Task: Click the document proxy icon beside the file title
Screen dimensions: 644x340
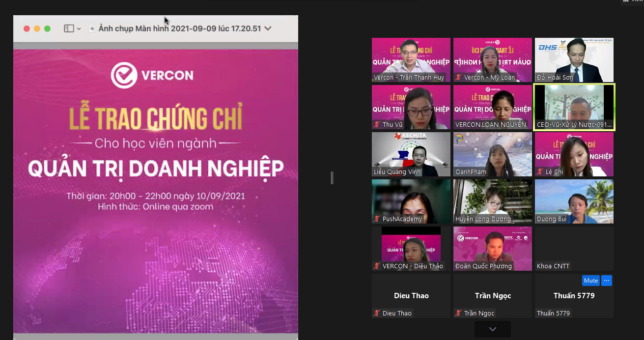Action: [92, 29]
